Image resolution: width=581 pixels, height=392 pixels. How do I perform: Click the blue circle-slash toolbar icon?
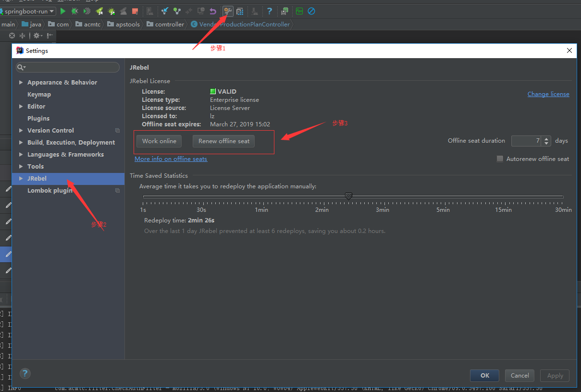click(x=311, y=11)
